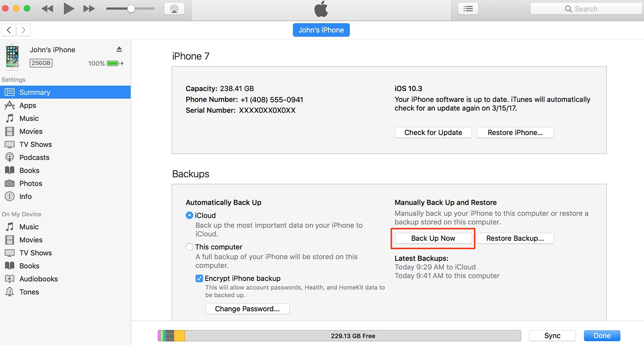
Task: Select the This computer backup option
Action: click(190, 247)
